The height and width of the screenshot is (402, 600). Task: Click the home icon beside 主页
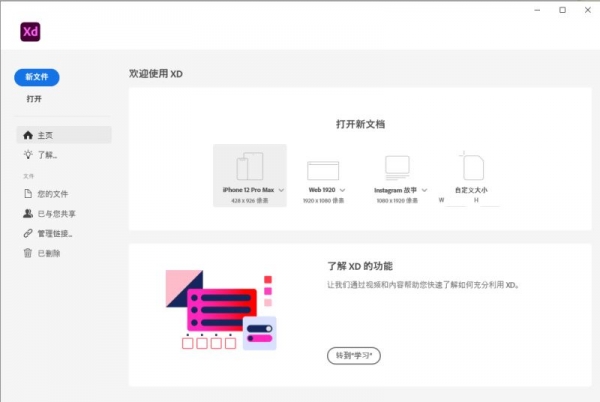pyautogui.click(x=28, y=135)
